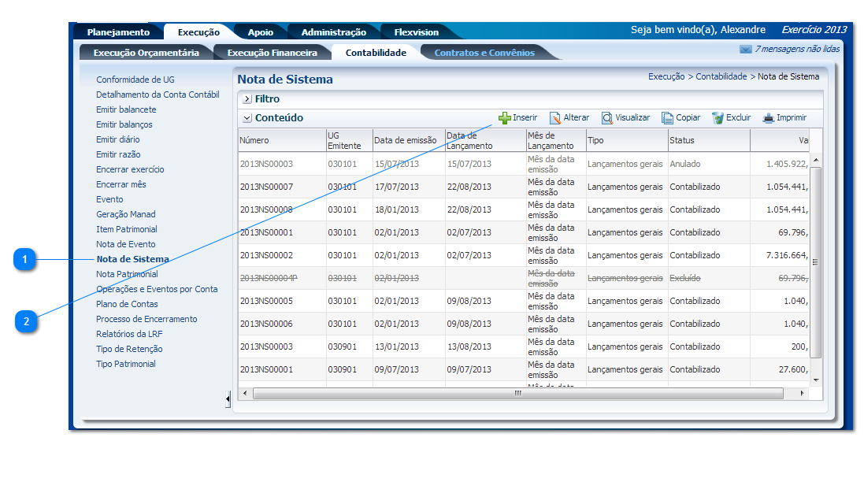This screenshot has height=504, width=864.
Task: Go to Plano de Contas link
Action: (127, 304)
